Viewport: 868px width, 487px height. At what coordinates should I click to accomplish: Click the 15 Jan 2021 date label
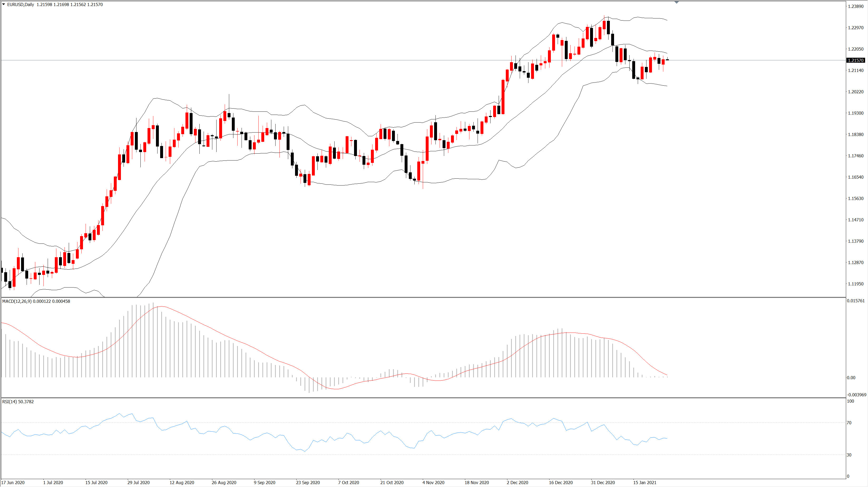pos(645,483)
